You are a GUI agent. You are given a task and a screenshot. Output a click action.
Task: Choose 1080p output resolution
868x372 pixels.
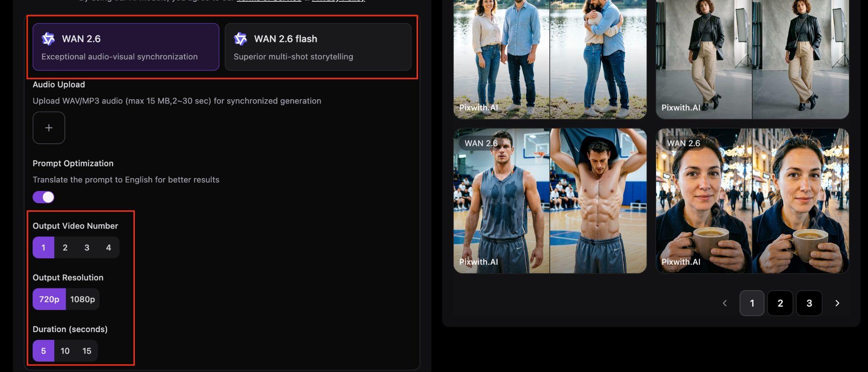(x=83, y=299)
